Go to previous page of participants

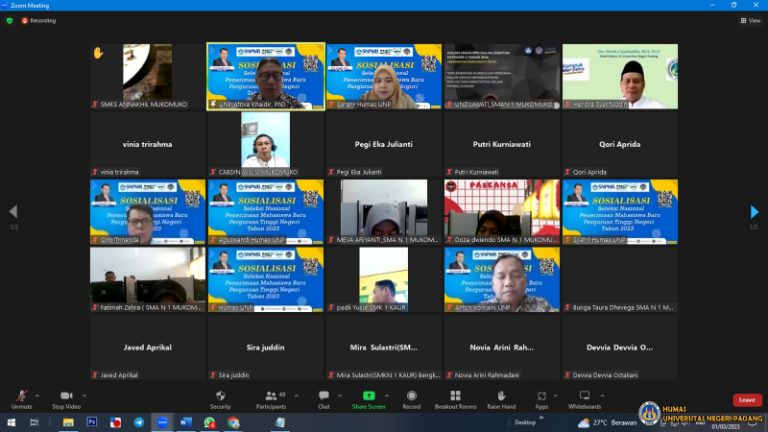pos(13,212)
